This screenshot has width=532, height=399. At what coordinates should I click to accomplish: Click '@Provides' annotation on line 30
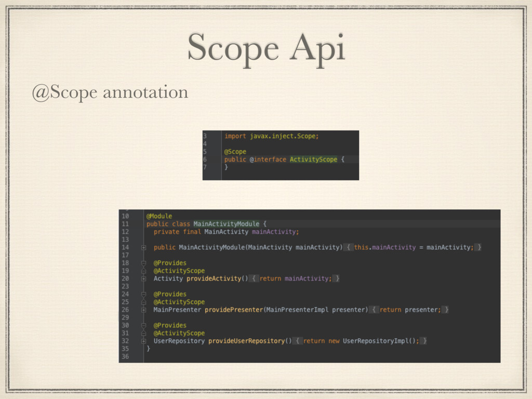[170, 325]
